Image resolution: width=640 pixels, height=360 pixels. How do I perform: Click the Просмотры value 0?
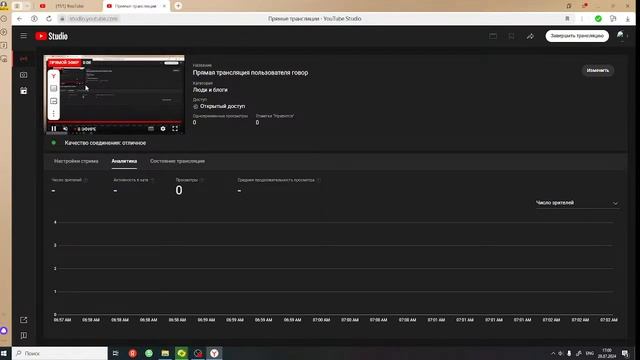pyautogui.click(x=179, y=190)
